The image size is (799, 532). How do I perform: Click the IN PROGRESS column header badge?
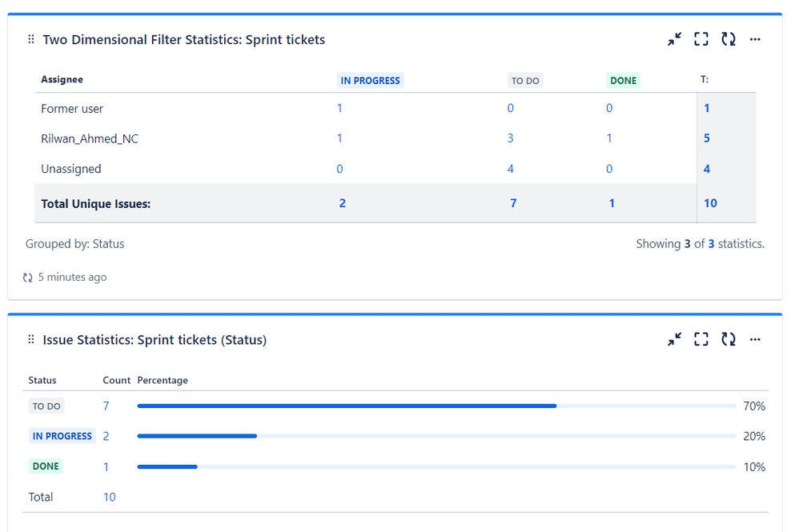[370, 81]
